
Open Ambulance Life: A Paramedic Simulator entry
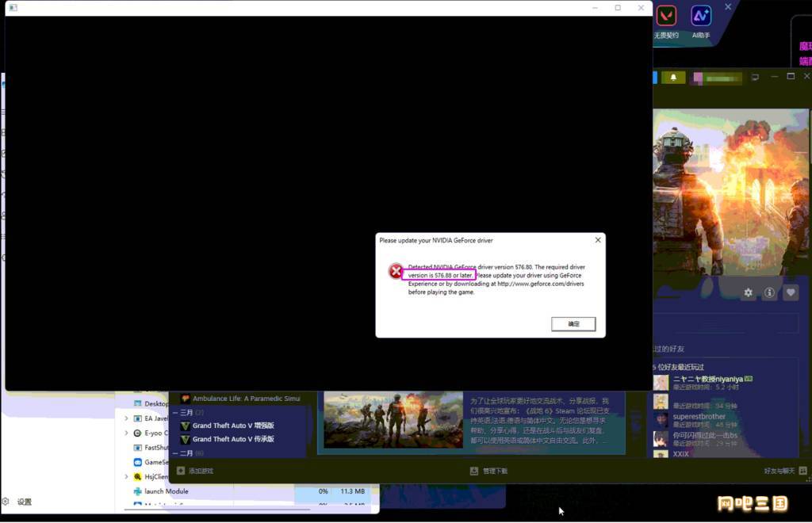246,399
